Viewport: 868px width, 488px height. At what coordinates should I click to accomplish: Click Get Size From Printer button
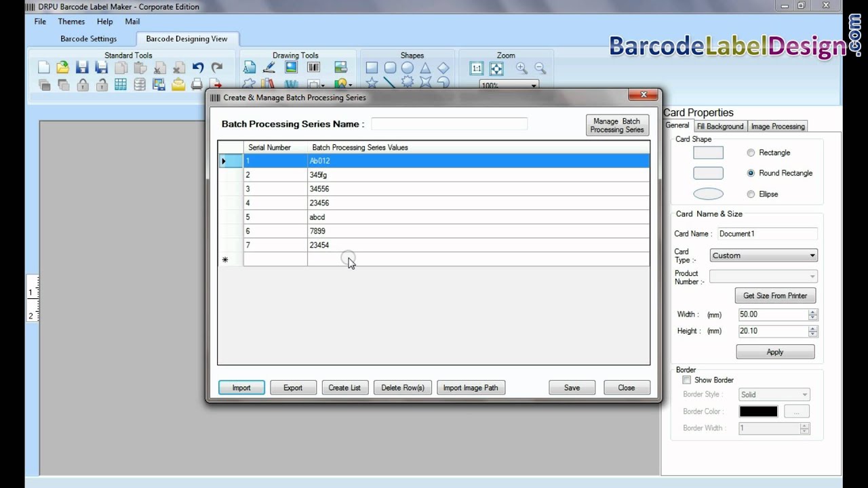[775, 296]
